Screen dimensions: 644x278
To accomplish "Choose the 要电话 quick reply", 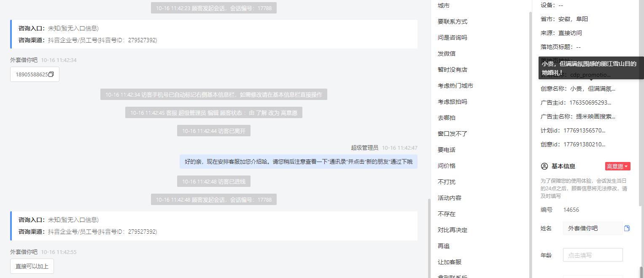I will coord(447,150).
